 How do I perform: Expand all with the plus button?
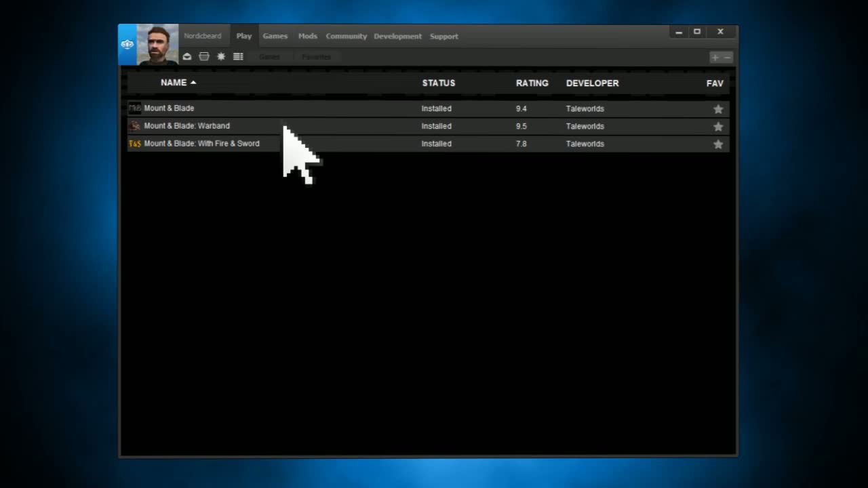point(715,58)
